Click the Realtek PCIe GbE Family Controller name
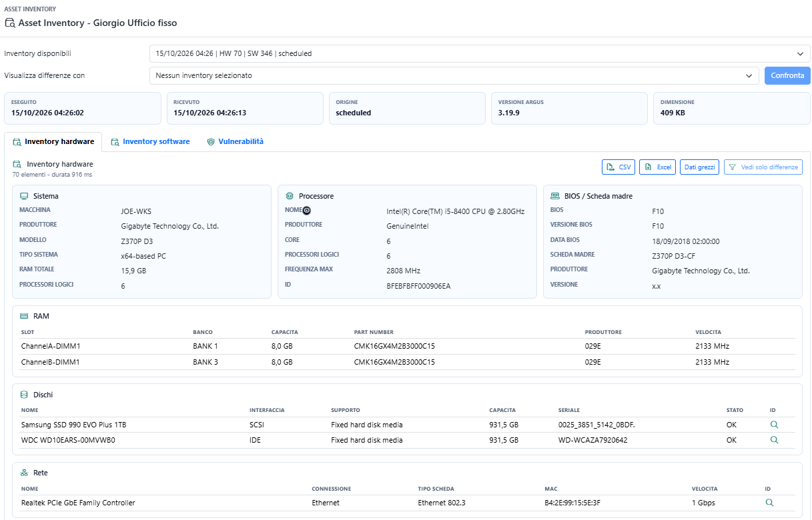This screenshot has width=812, height=520. 78,503
